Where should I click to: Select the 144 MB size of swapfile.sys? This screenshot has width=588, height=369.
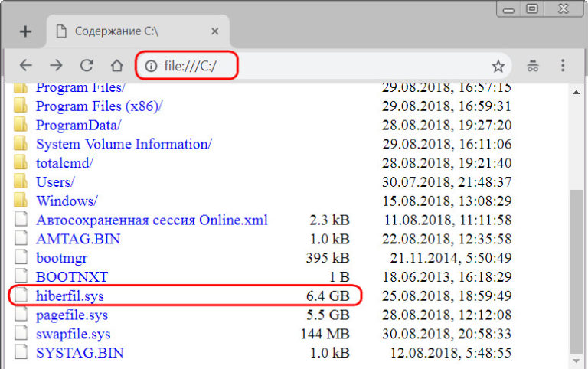click(x=325, y=334)
